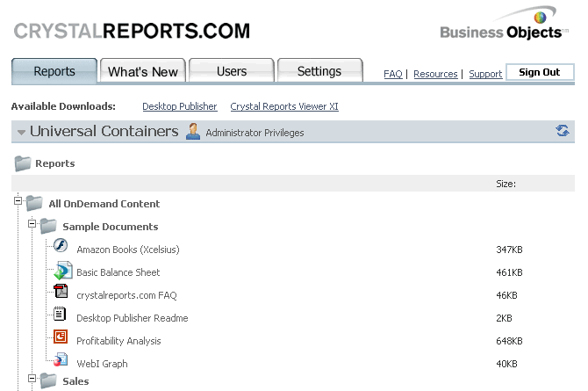Click the Reports root folder label
Image resolution: width=588 pixels, height=391 pixels.
pyautogui.click(x=55, y=163)
